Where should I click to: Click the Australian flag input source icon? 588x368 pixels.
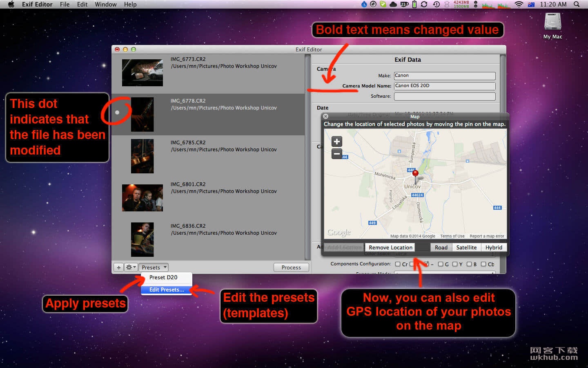point(531,4)
